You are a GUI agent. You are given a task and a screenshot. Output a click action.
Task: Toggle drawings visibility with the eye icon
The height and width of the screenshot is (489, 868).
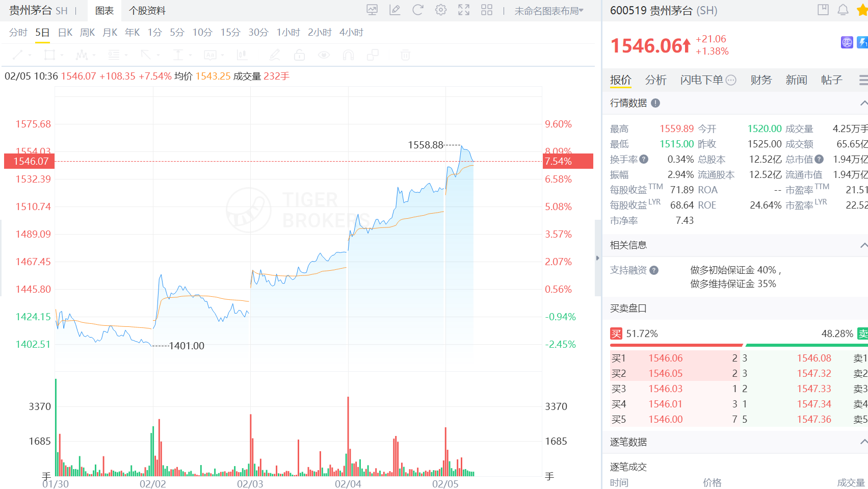[x=324, y=55]
